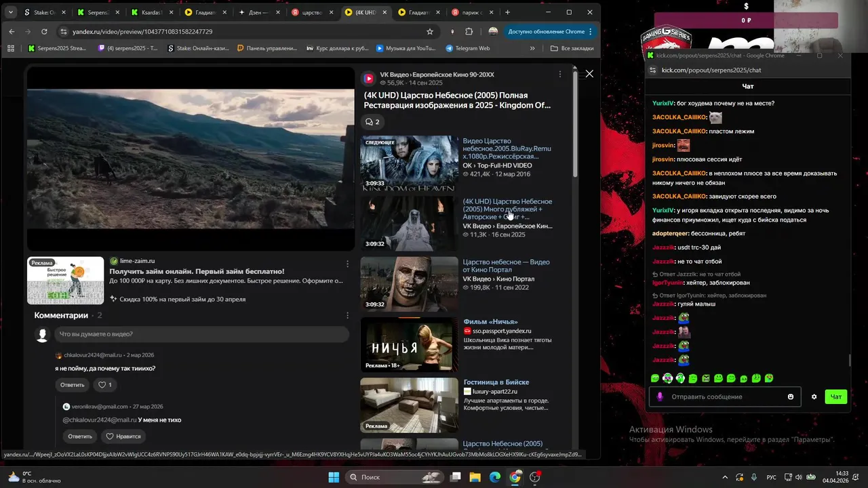868x488 pixels.
Task: Open Task View on the taskbar
Action: tap(456, 477)
